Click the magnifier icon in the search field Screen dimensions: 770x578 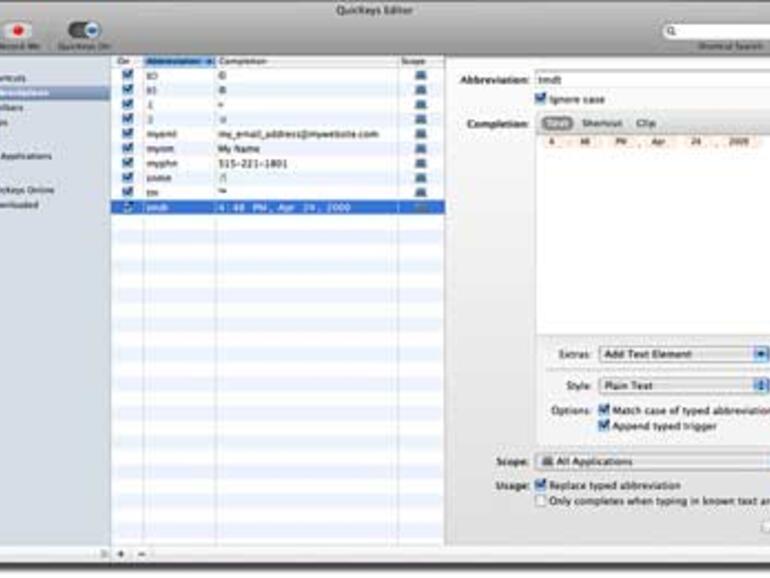(x=671, y=31)
